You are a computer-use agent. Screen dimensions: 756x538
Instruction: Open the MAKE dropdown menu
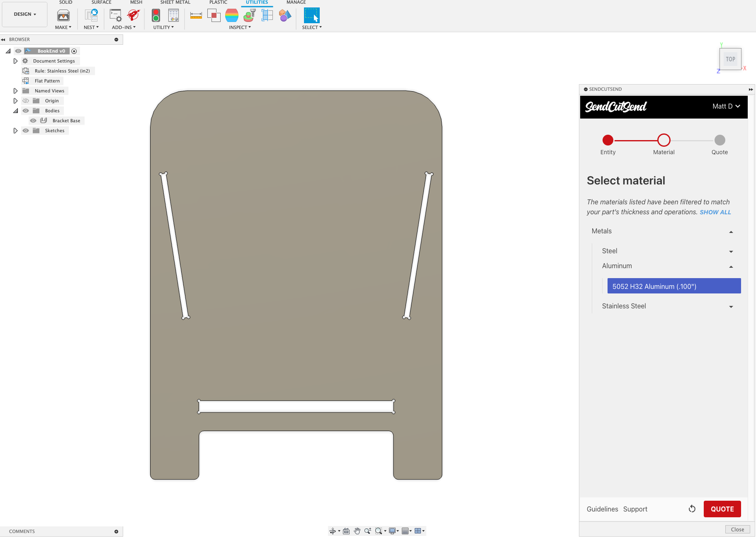(63, 27)
